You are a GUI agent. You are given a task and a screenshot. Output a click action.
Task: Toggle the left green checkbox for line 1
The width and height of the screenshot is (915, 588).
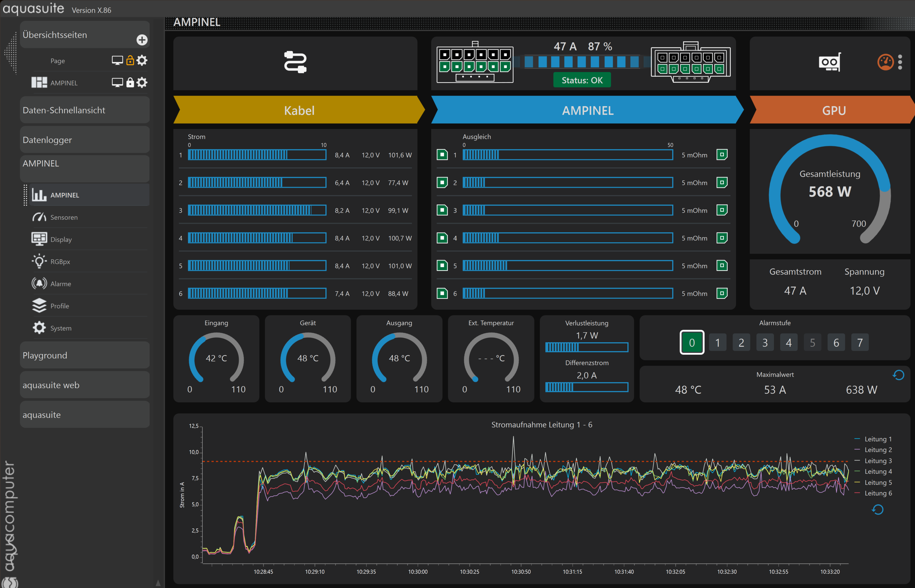442,155
